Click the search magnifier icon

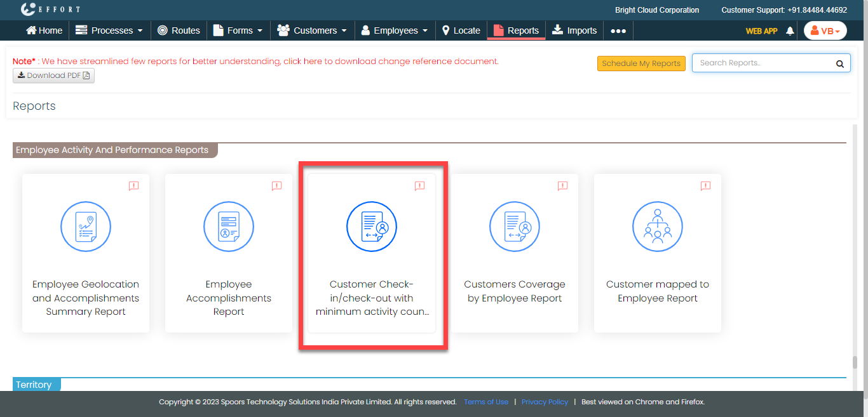tap(839, 63)
